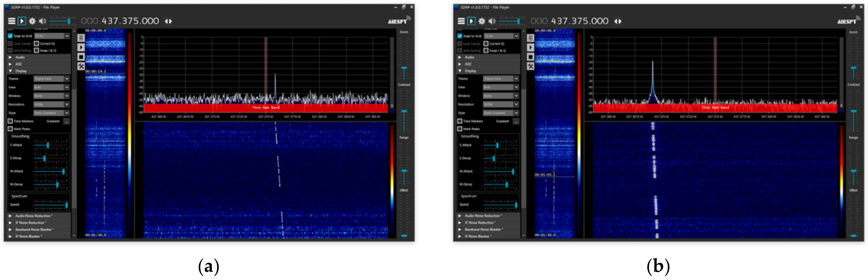
Task: Open the Theme dropdown in left window (a)
Action: [51, 78]
